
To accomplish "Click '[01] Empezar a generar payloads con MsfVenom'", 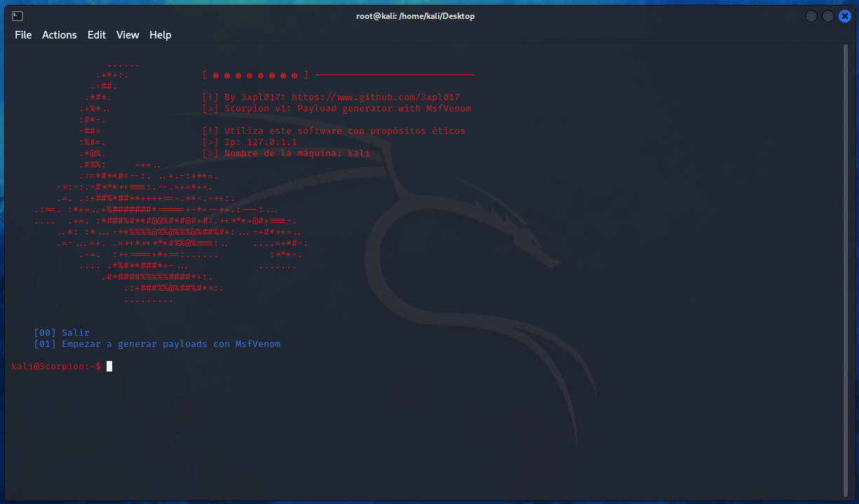I will [157, 344].
